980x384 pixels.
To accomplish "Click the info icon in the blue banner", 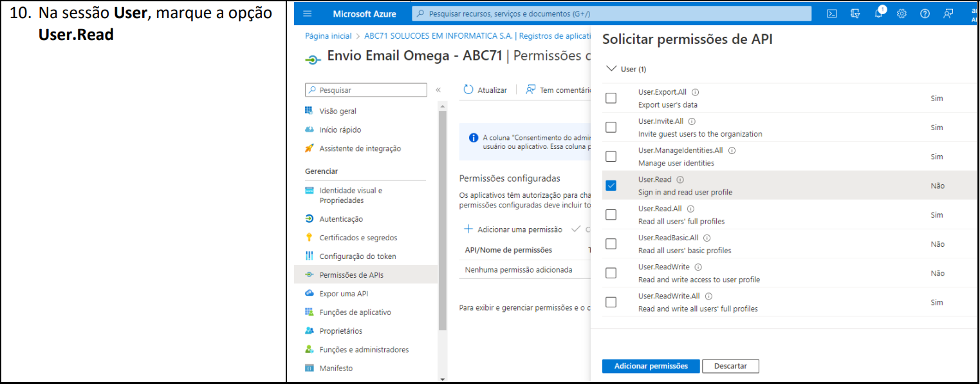I will click(x=474, y=137).
